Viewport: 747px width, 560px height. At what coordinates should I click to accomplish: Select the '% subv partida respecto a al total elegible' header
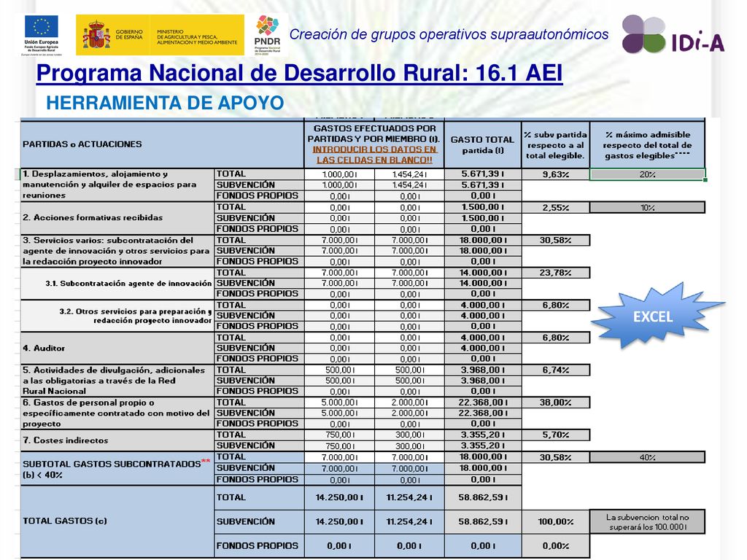[x=555, y=144]
